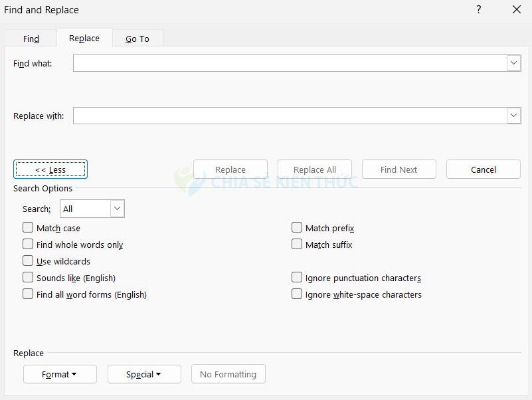Click the Find what text field

point(290,63)
